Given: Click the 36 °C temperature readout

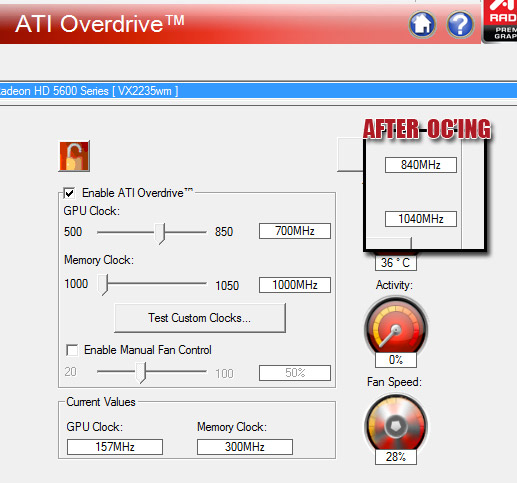Looking at the screenshot, I should click(x=396, y=263).
